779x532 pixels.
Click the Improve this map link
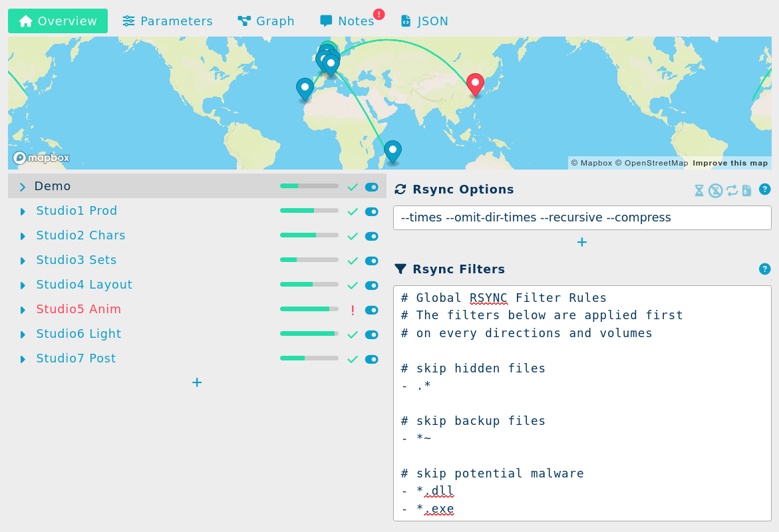pyautogui.click(x=730, y=163)
